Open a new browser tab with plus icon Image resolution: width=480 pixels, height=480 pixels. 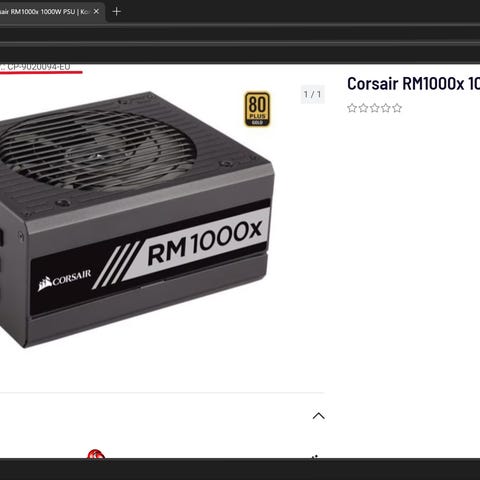[116, 12]
